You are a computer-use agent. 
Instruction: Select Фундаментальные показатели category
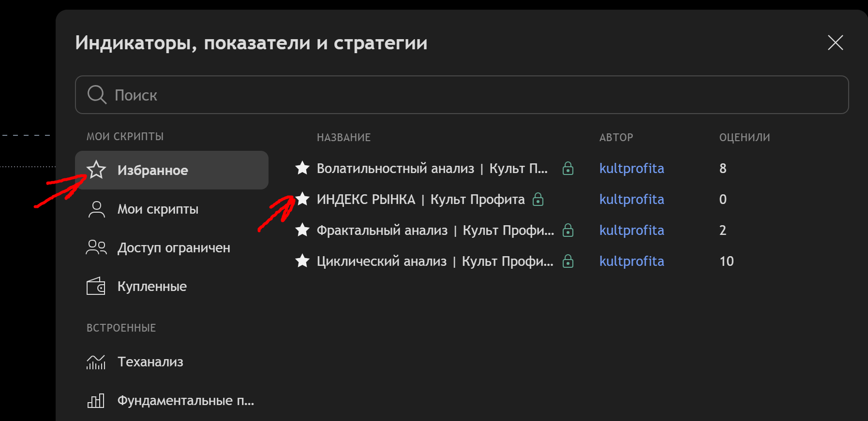[x=185, y=400]
